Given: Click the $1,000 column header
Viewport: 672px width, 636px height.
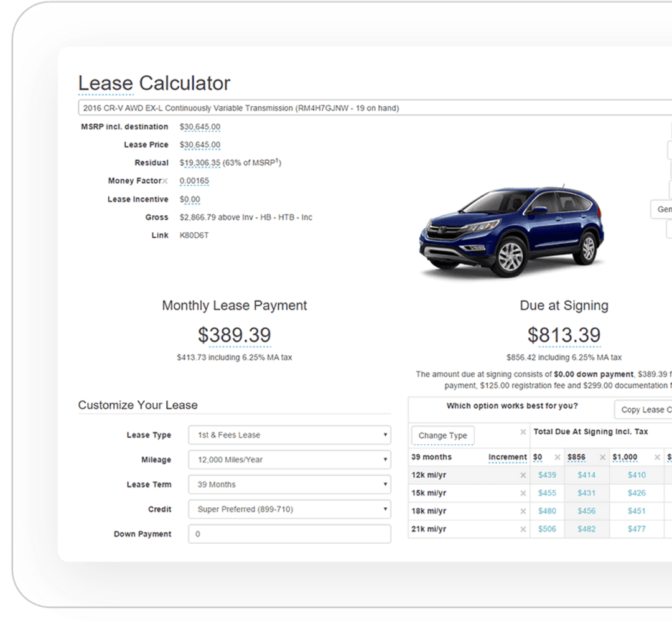Looking at the screenshot, I should (x=625, y=457).
